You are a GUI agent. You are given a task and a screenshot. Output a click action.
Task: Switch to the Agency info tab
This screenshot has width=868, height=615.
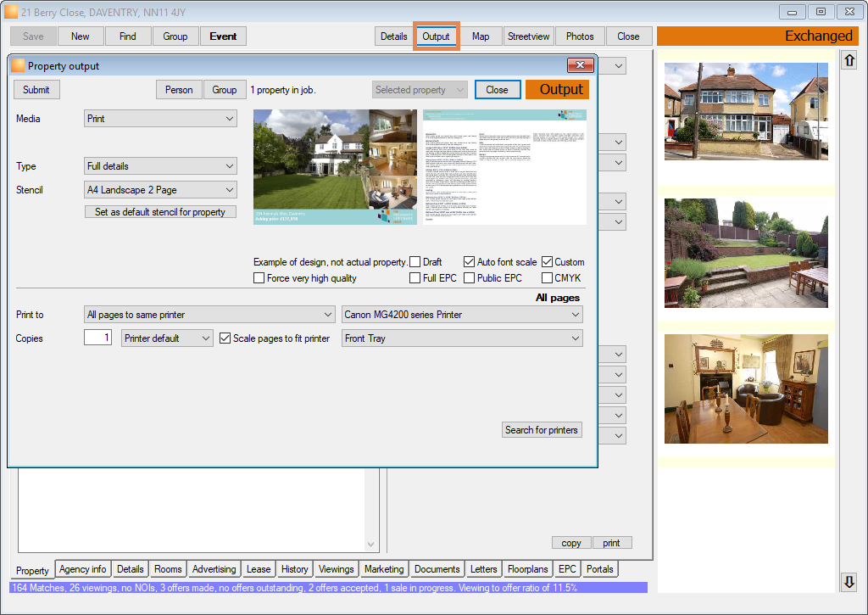(83, 569)
